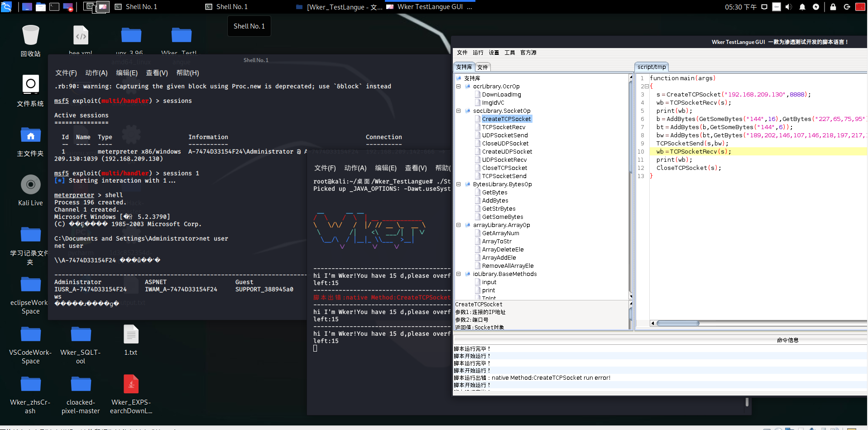
Task: Select the script/tmp editor tab
Action: click(x=652, y=67)
